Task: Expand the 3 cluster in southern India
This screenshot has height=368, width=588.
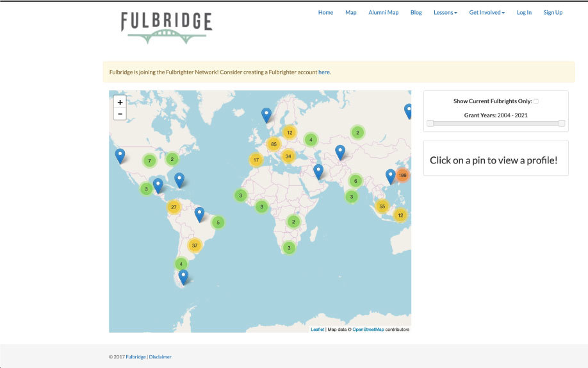Action: [x=352, y=196]
